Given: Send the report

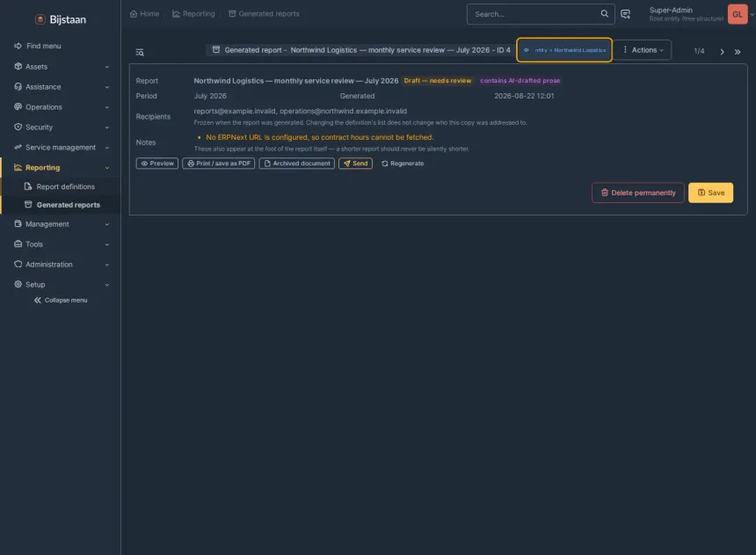Looking at the screenshot, I should point(355,164).
